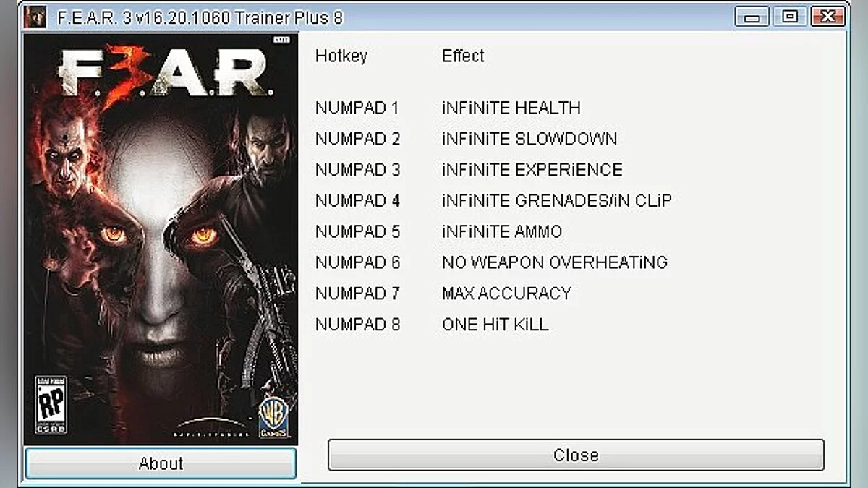Viewport: 868px width, 488px height.
Task: Select the NUMPAD 8 hotkey label
Action: pos(357,325)
